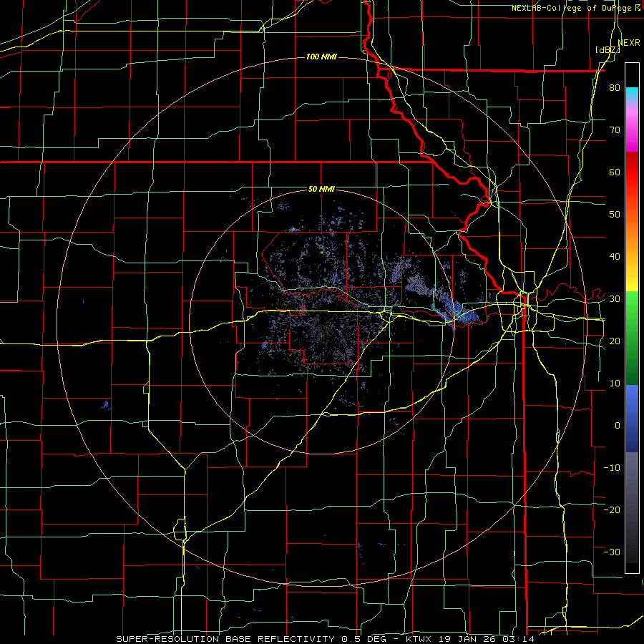Click the dBZ unit label above the color bar
The height and width of the screenshot is (644, 644).
pyautogui.click(x=608, y=50)
